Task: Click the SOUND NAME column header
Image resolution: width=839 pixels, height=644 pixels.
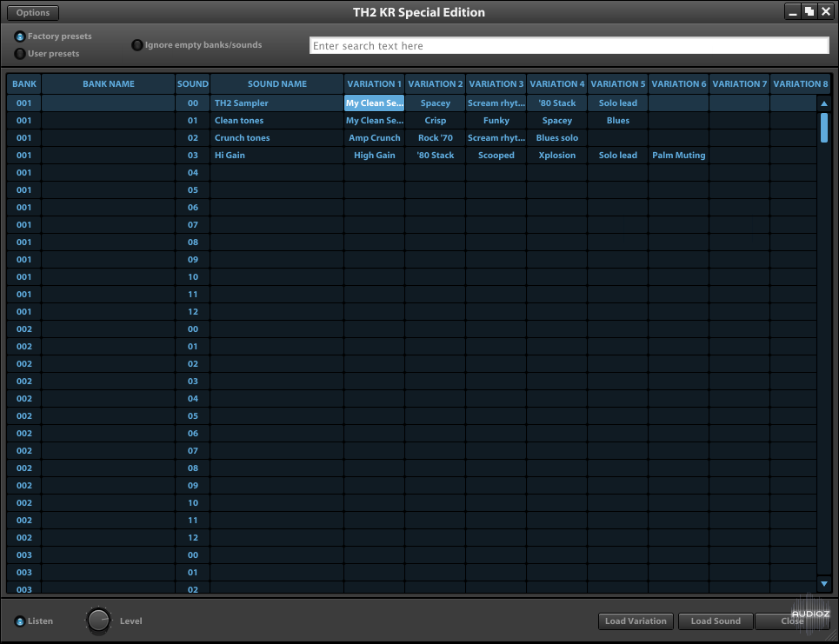Action: [x=277, y=84]
